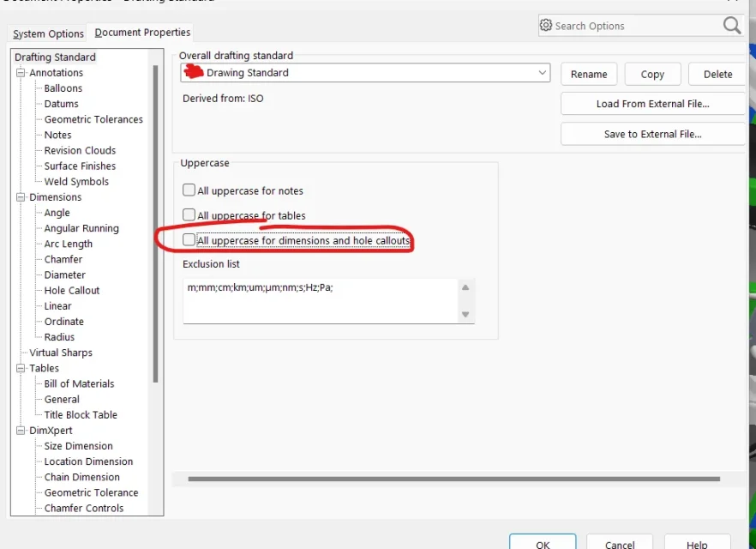The height and width of the screenshot is (549, 756).
Task: Open the Overall drafting standard dropdown
Action: pos(365,73)
